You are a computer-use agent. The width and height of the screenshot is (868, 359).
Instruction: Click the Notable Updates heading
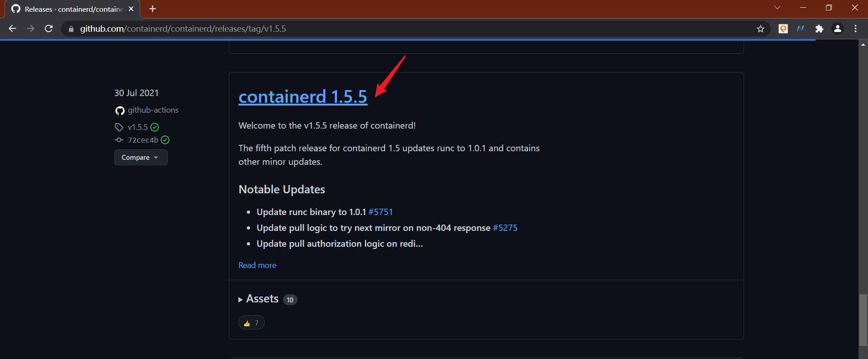click(282, 189)
